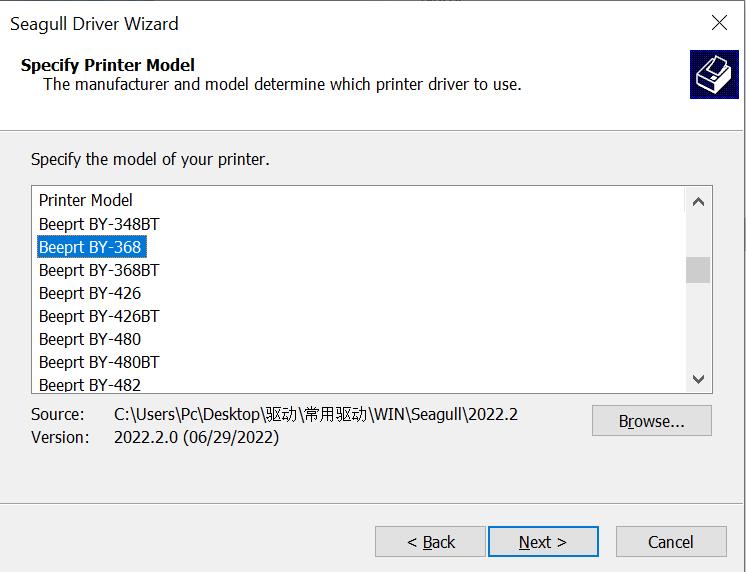The image size is (746, 572).
Task: Select Beeprt BY-480BT printer model
Action: coord(99,362)
